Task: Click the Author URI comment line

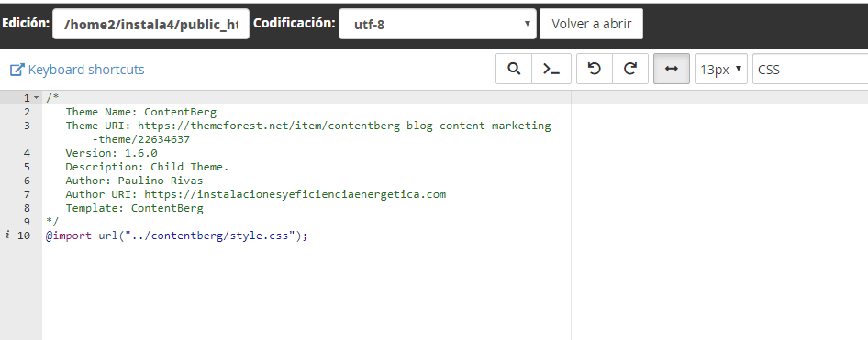Action: tap(255, 194)
